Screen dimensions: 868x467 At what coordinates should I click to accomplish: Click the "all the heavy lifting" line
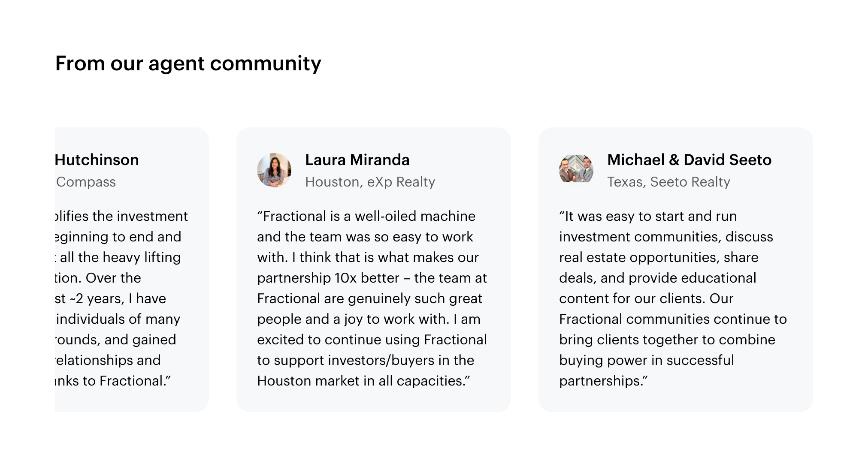pyautogui.click(x=118, y=257)
